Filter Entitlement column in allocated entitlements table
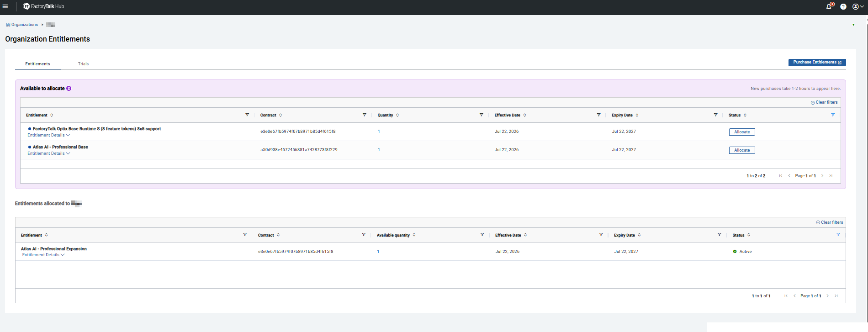Image resolution: width=868 pixels, height=332 pixels. [x=245, y=235]
